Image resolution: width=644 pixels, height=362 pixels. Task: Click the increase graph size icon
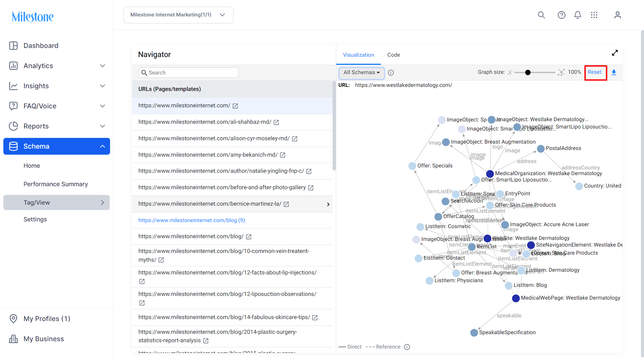[x=561, y=72]
